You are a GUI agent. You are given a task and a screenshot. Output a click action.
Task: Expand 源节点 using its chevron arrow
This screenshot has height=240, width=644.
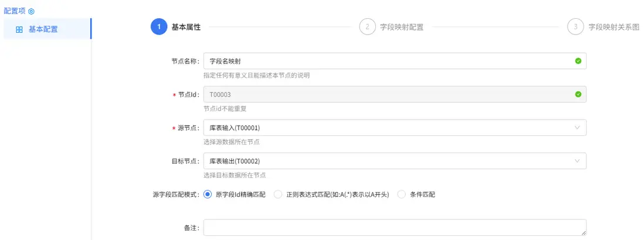pyautogui.click(x=577, y=128)
